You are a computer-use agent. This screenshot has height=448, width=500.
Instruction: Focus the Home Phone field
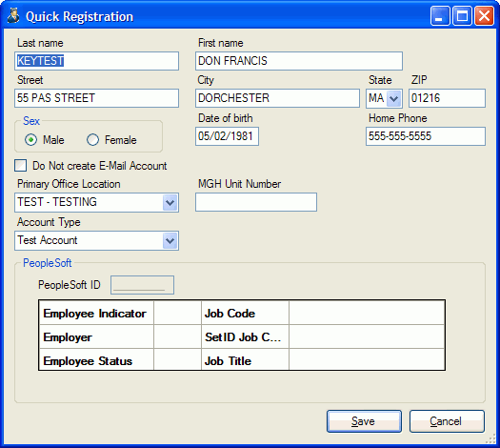426,136
